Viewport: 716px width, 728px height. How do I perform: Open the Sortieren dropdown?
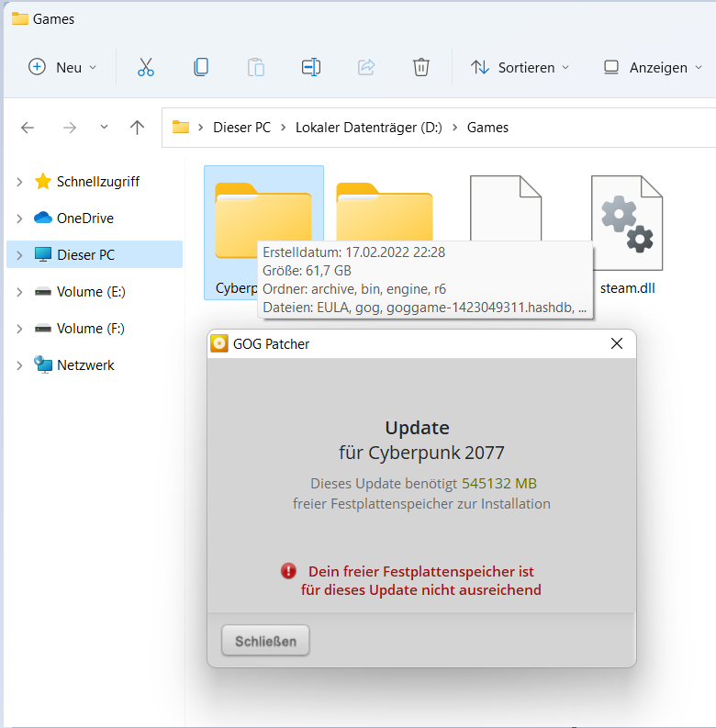(520, 68)
